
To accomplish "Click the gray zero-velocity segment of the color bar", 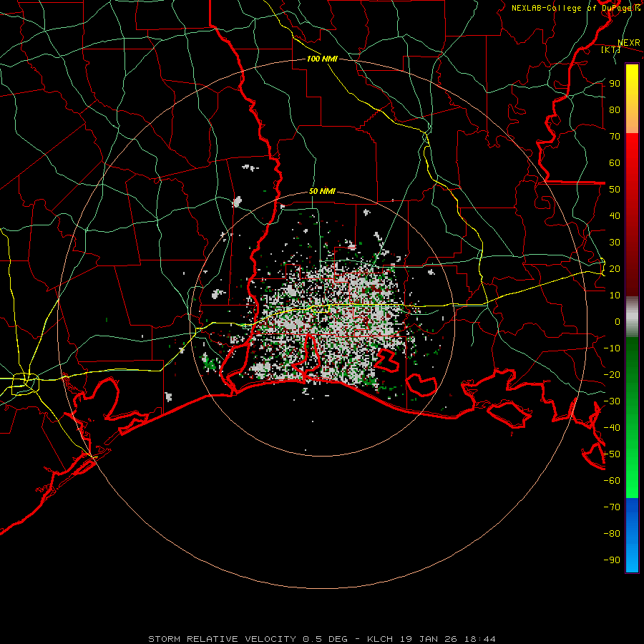I will click(x=632, y=317).
